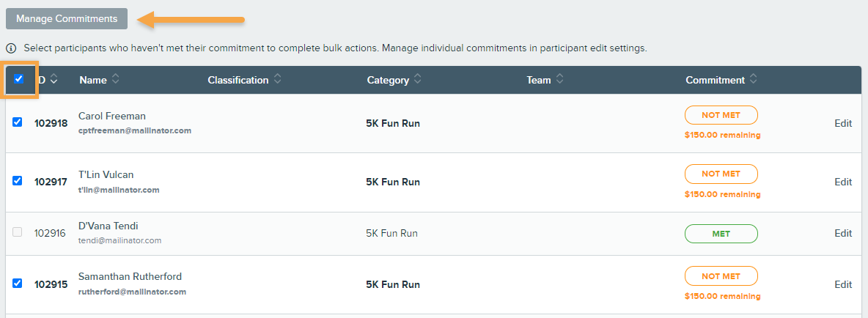Click email tendi@mailinator.com
Viewport: 868px width, 318px height.
pyautogui.click(x=120, y=240)
